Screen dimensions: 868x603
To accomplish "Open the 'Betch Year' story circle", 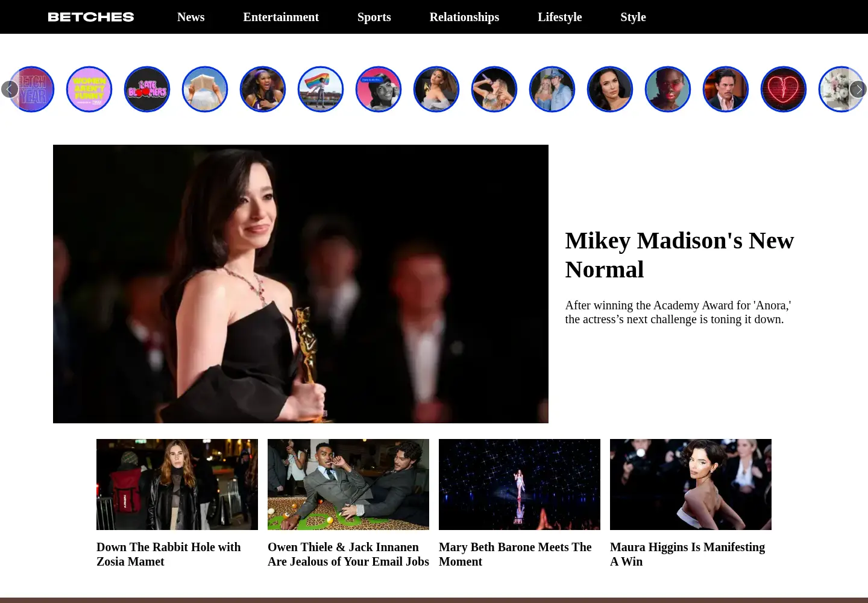I will (x=31, y=89).
